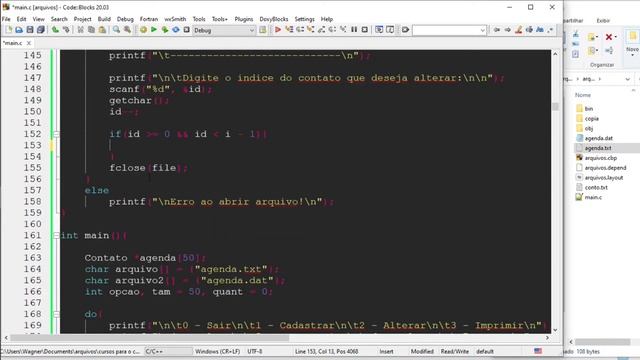Open the Explorer address bar history dropdown
Screen dimensions: 640x360
(628, 79)
